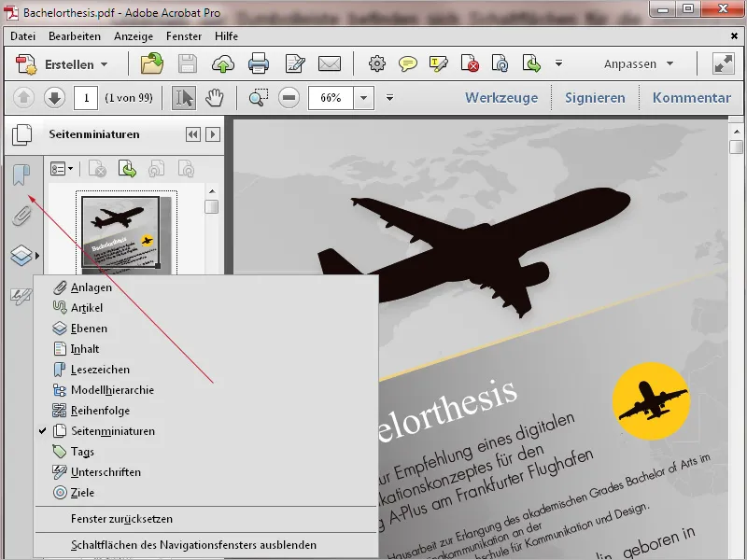
Task: Open the attachments paperclip sidebar icon
Action: point(21,216)
